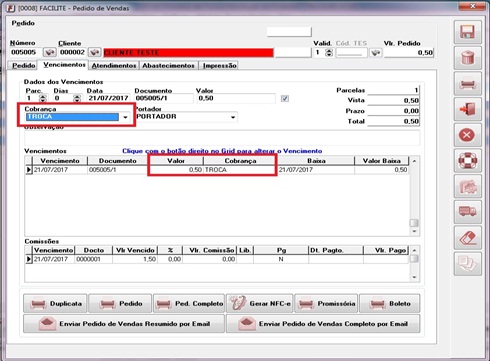
Task: Click the printer icon in right sidebar
Action: tap(467, 83)
